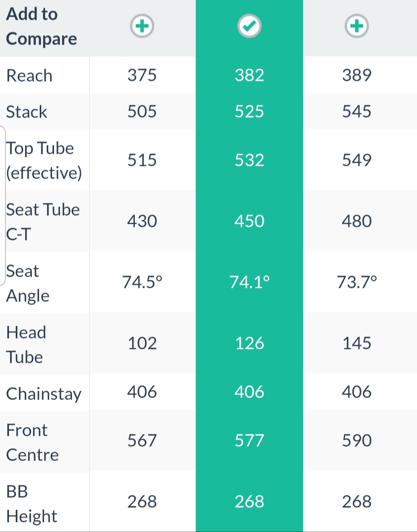Screen dimensions: 417x532
Task: Click reach value 382 in highlighted column
Action: point(249,75)
